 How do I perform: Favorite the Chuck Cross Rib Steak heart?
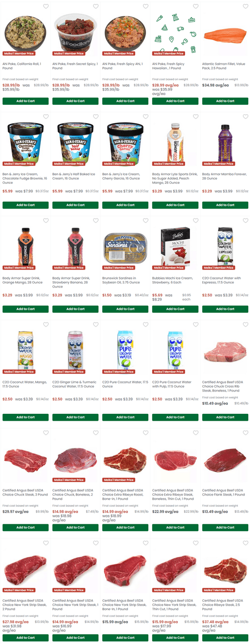click(x=246, y=325)
